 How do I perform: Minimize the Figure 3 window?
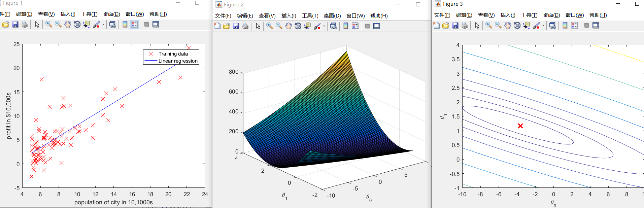coord(618,4)
